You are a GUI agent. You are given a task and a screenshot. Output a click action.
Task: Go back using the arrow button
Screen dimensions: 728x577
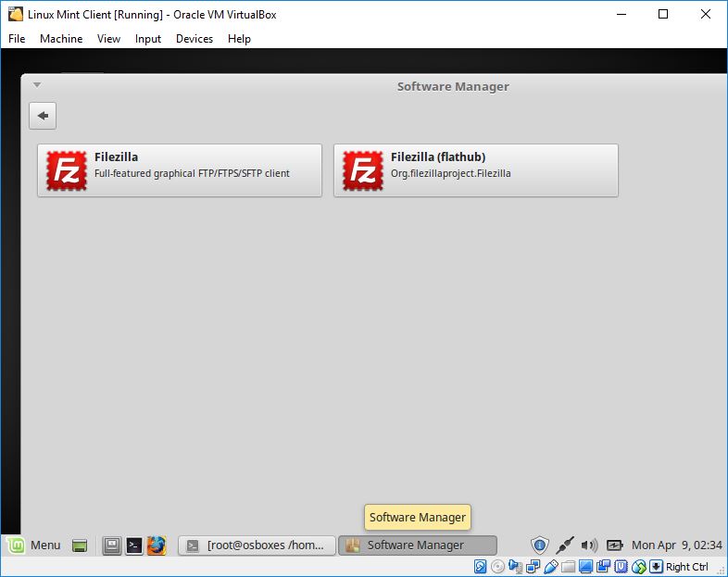(x=43, y=116)
